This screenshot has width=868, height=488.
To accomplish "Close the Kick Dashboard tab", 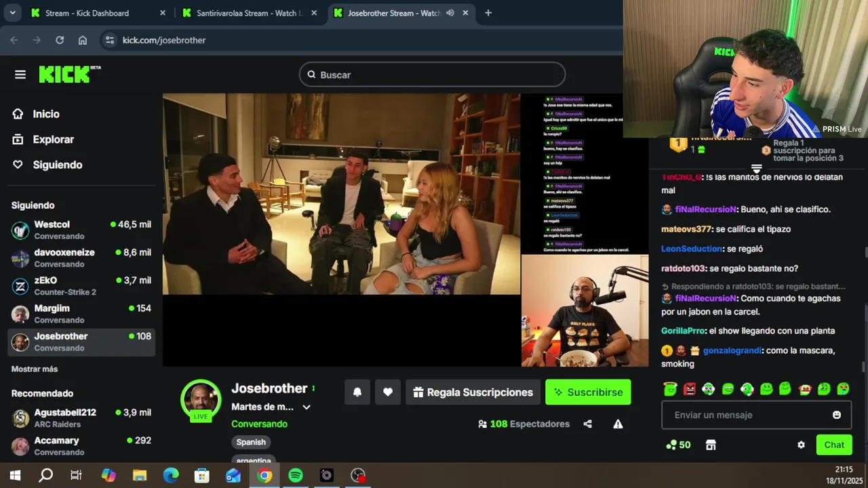I will pyautogui.click(x=163, y=13).
